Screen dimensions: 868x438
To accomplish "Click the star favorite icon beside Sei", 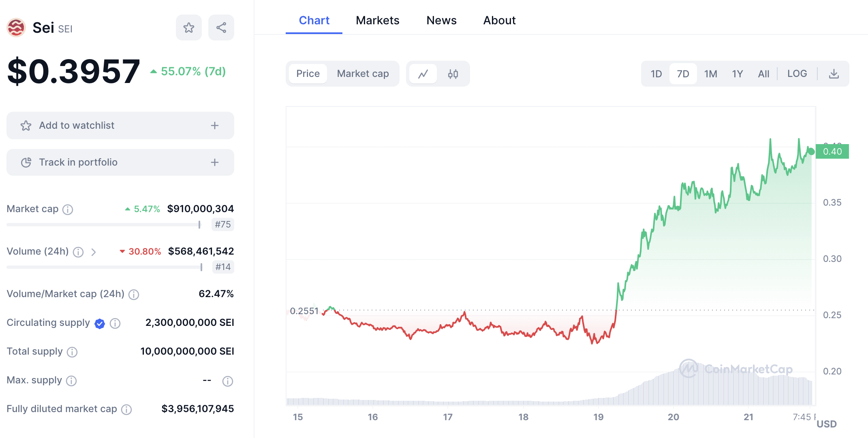I will pyautogui.click(x=188, y=28).
